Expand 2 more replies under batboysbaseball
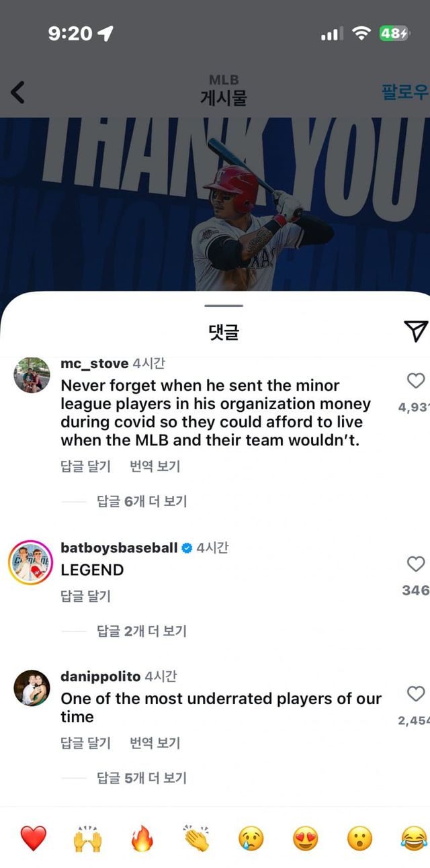This screenshot has height=868, width=430. point(142,631)
